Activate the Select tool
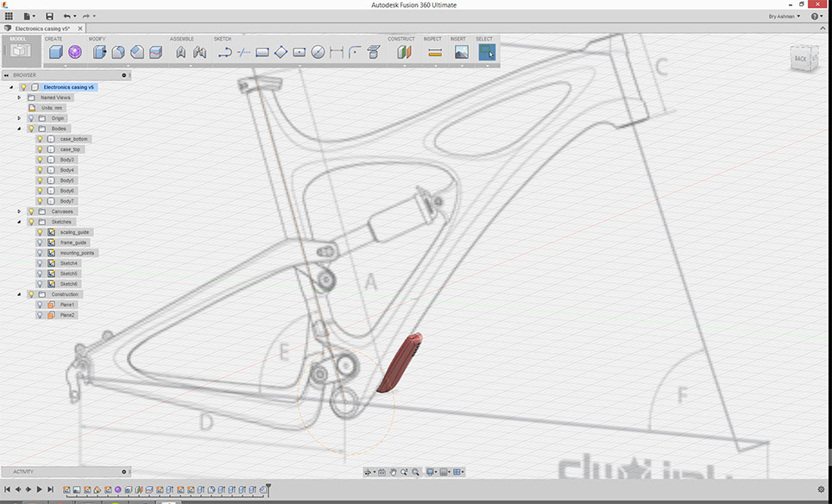The width and height of the screenshot is (832, 504). [x=487, y=52]
